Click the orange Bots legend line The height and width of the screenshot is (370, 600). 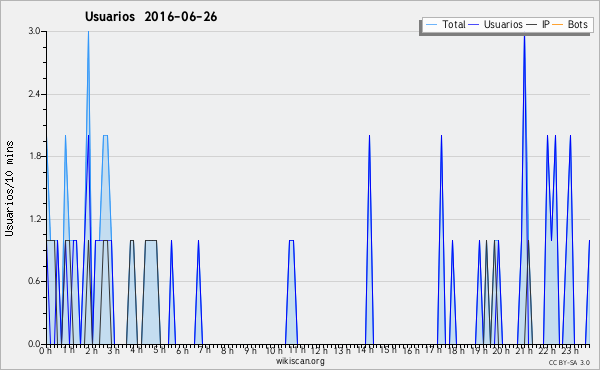558,25
